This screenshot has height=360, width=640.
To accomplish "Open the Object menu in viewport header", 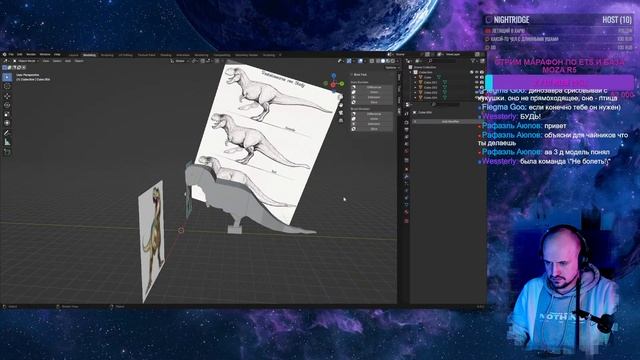I will (79, 61).
